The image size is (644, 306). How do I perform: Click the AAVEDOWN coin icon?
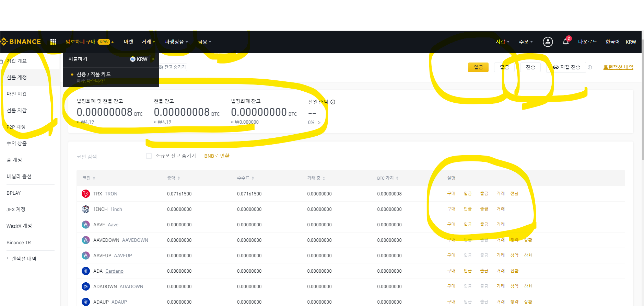pyautogui.click(x=86, y=240)
